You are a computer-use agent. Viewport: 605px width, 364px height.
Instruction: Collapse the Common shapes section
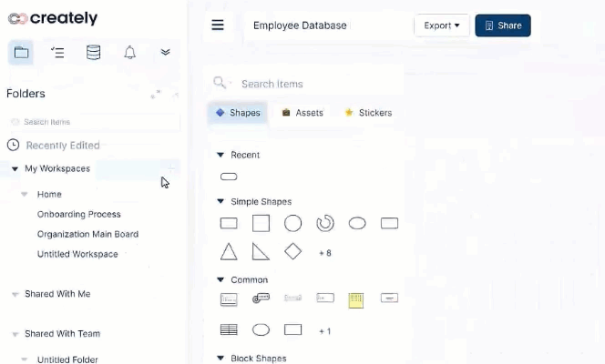(220, 280)
